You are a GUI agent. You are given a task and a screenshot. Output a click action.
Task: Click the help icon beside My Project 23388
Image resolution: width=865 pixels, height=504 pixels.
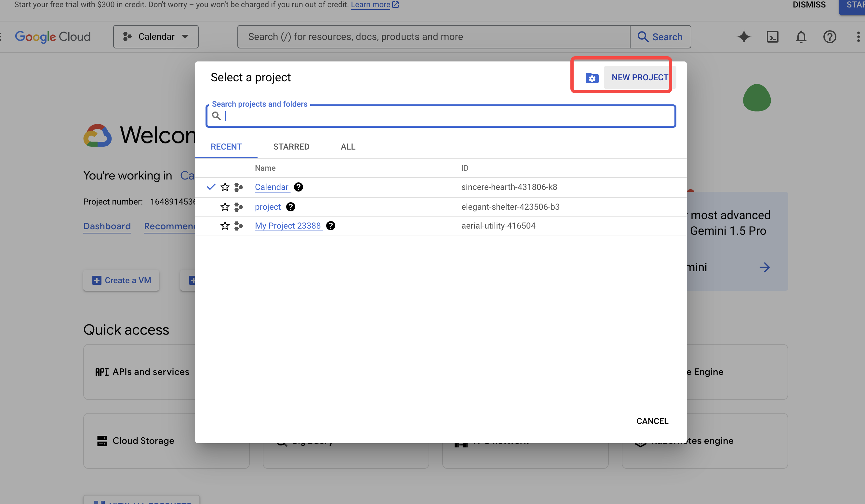[x=330, y=226]
